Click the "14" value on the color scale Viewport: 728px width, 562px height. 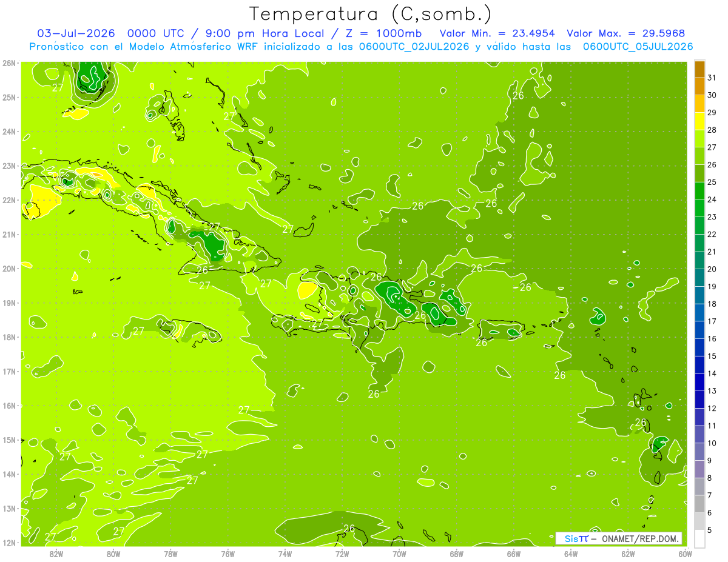tap(712, 373)
